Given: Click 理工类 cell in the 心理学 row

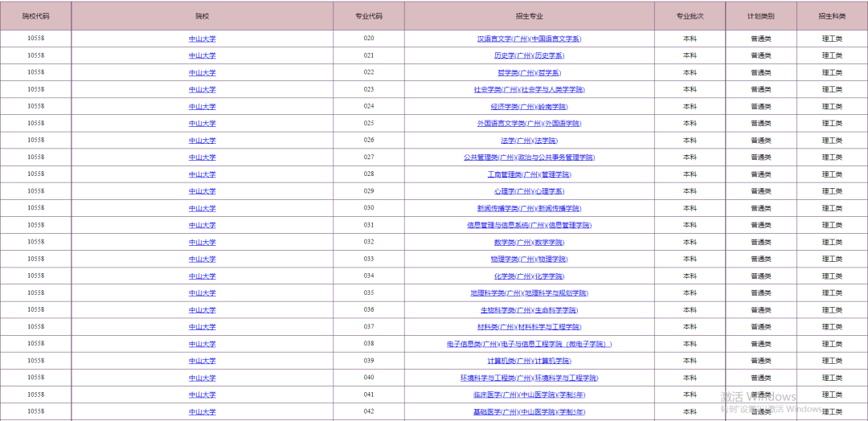Looking at the screenshot, I should pyautogui.click(x=833, y=191).
